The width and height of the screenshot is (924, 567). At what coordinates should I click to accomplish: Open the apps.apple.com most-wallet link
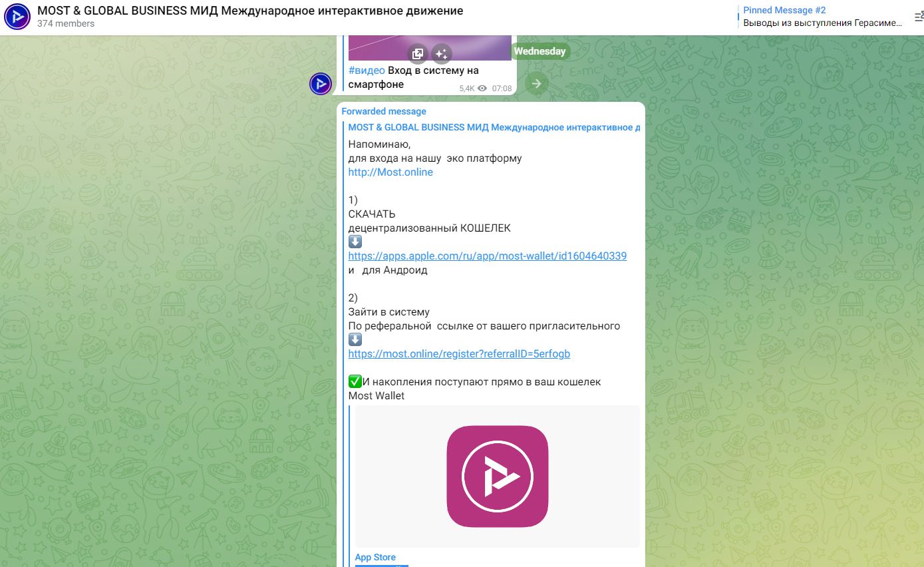[488, 256]
